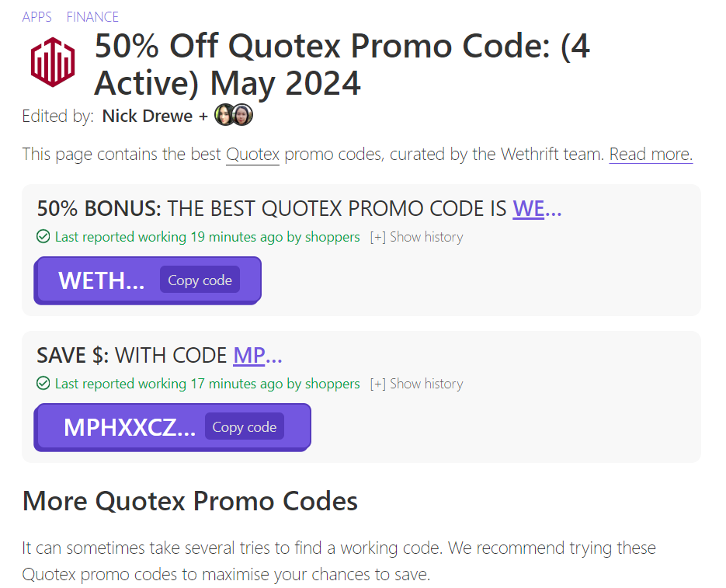The height and width of the screenshot is (588, 726).
Task: Click the WE... code link in headline
Action: coord(537,208)
